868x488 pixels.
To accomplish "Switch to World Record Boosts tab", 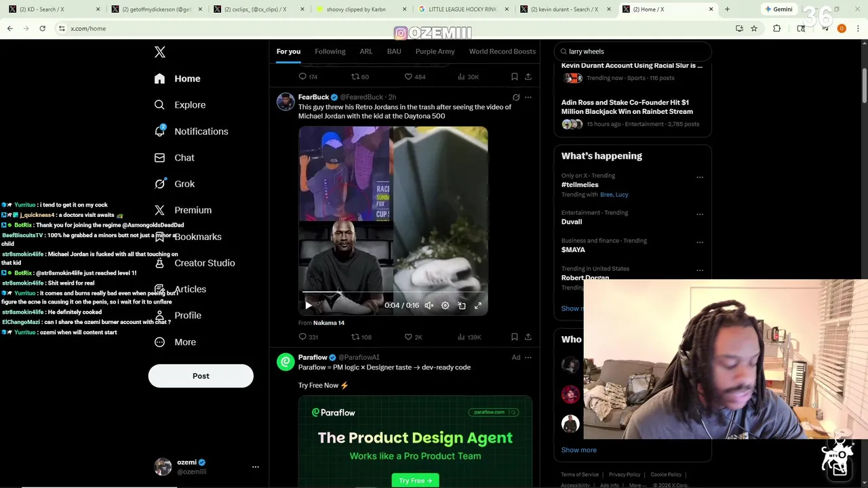I will 502,52.
